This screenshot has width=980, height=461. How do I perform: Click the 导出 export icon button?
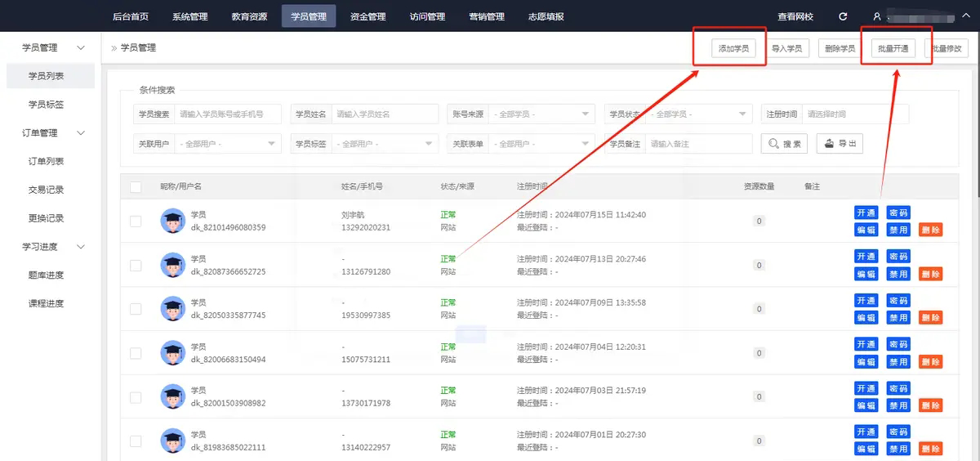(840, 144)
